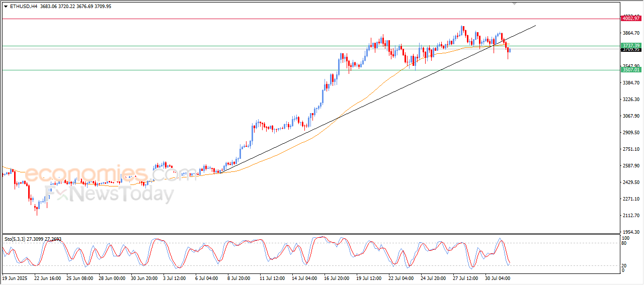Click the 3226.30 price axis label
The image size is (644, 285).
(631, 99)
